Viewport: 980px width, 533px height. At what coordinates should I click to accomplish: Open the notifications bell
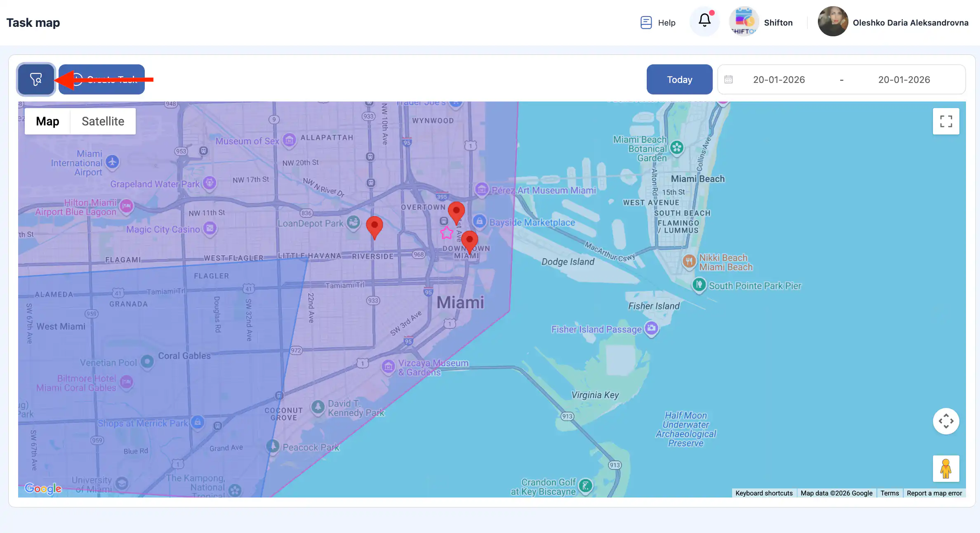[704, 21]
